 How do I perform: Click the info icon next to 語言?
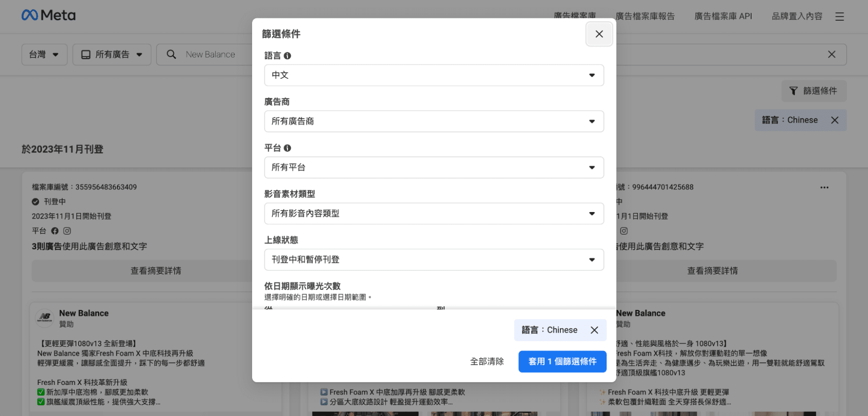tap(287, 56)
